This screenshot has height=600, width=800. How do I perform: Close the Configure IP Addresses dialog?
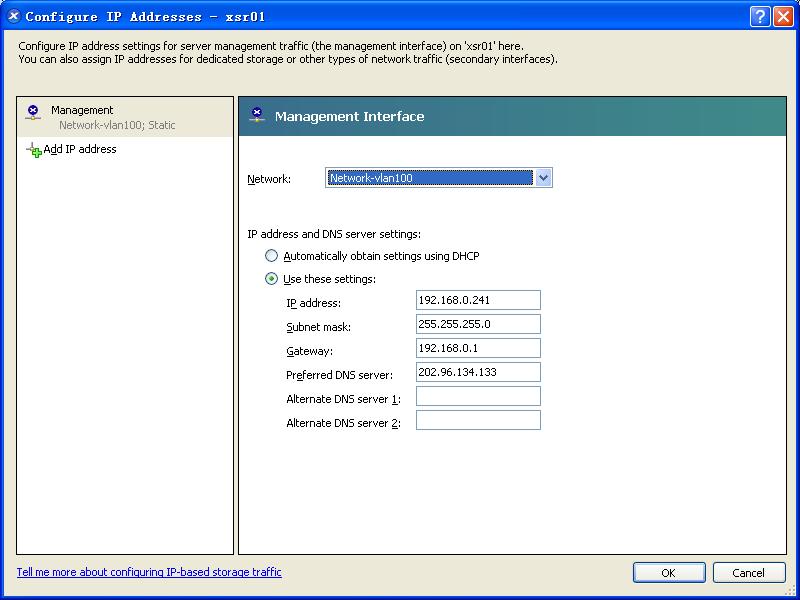tap(783, 17)
